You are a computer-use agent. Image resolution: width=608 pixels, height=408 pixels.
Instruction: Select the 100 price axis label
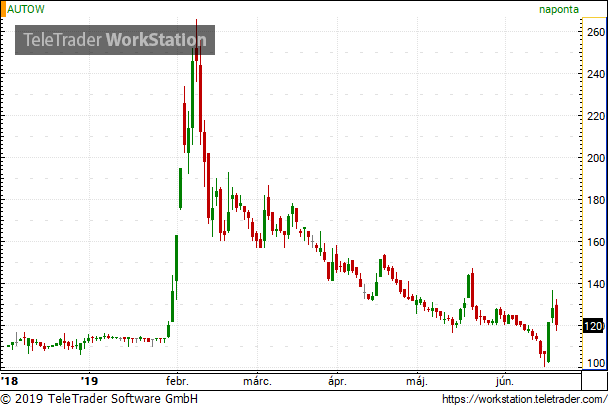coord(596,363)
